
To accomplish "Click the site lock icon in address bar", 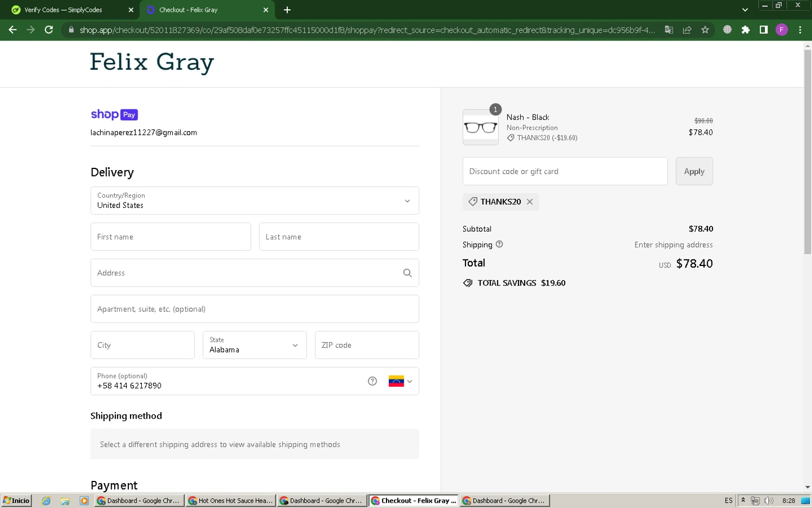I will pos(71,30).
